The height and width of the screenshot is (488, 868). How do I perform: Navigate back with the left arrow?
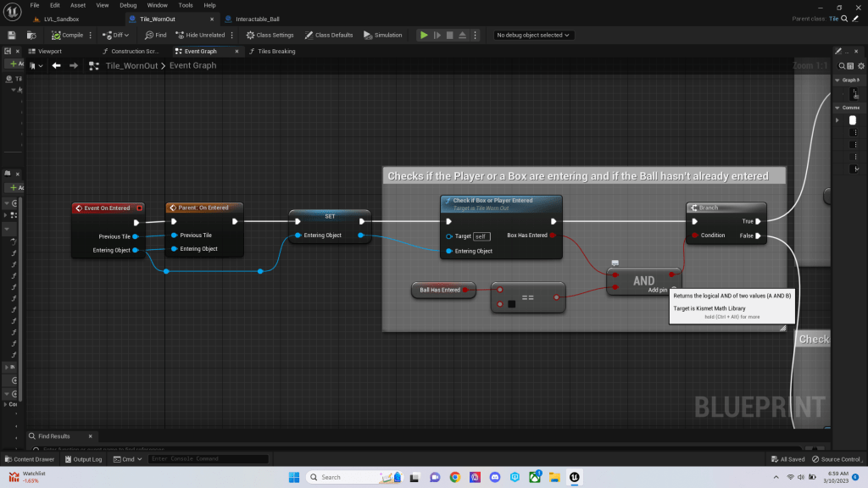click(57, 65)
